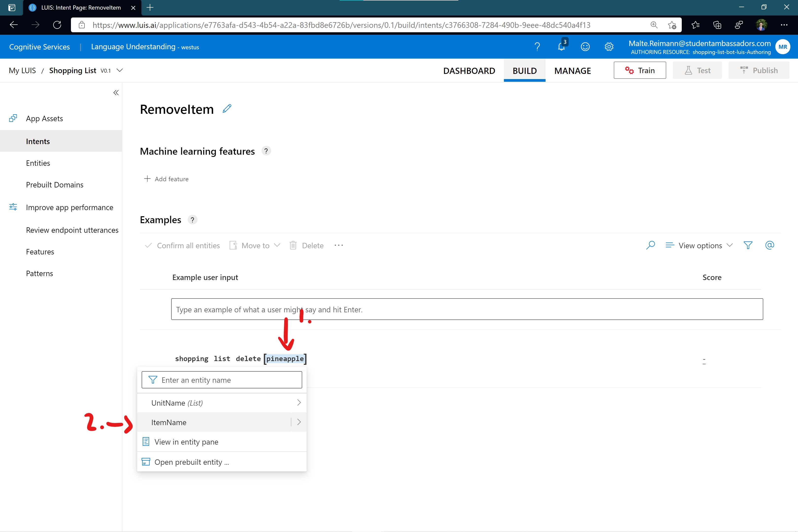Viewport: 798px width, 532px height.
Task: Open the help question mark in the header
Action: (x=537, y=47)
